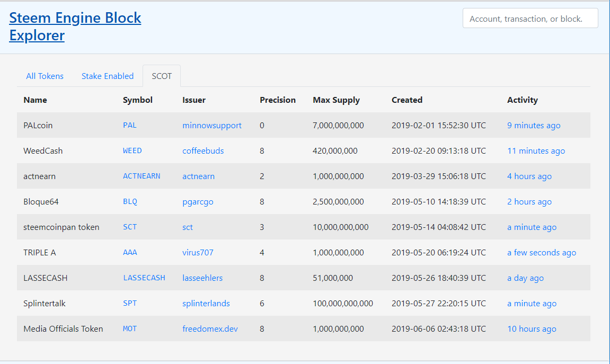Open the SCT symbol link

(x=130, y=227)
